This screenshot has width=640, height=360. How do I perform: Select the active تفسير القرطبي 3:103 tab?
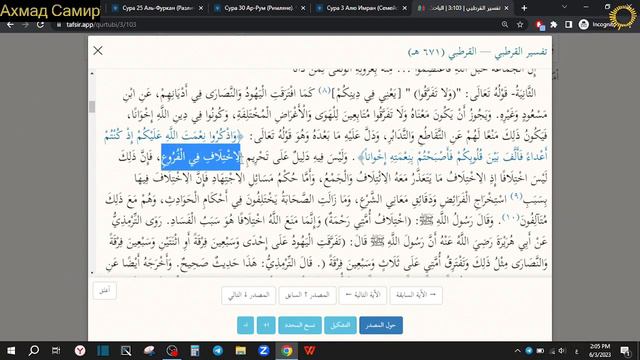(464, 8)
